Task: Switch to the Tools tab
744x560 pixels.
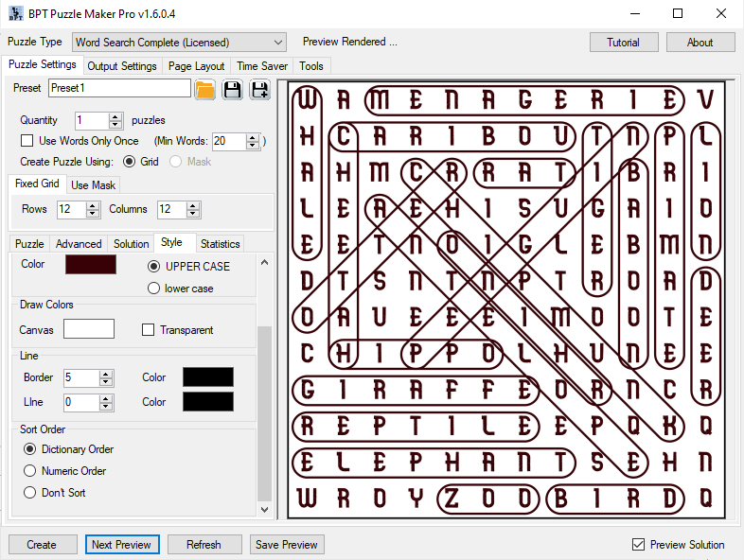Action: pyautogui.click(x=311, y=66)
